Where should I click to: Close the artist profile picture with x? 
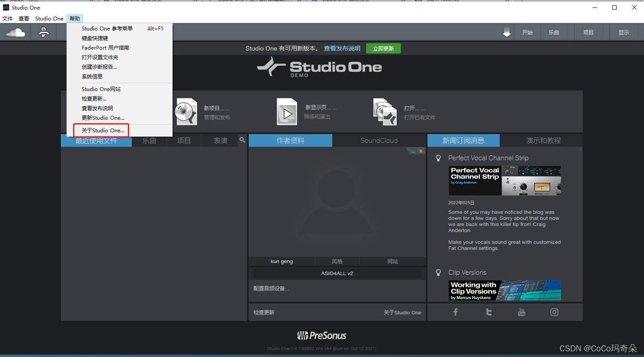tap(421, 151)
